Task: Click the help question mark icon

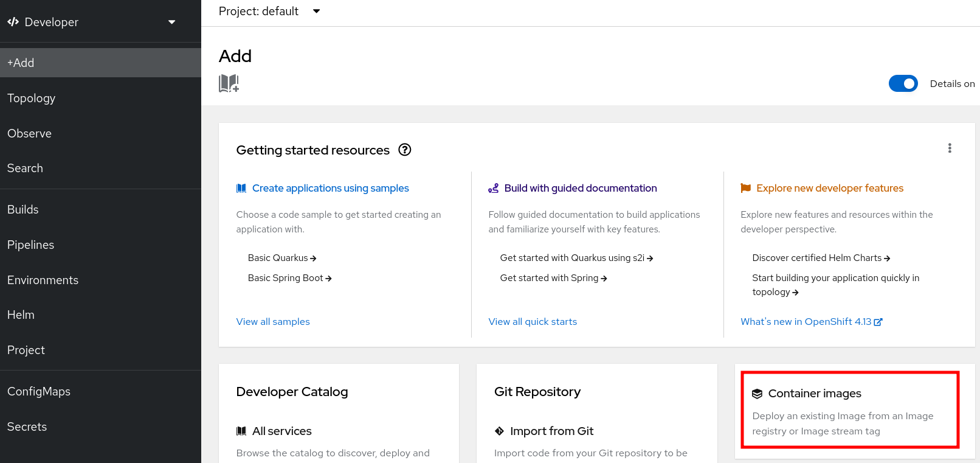Action: [x=404, y=150]
